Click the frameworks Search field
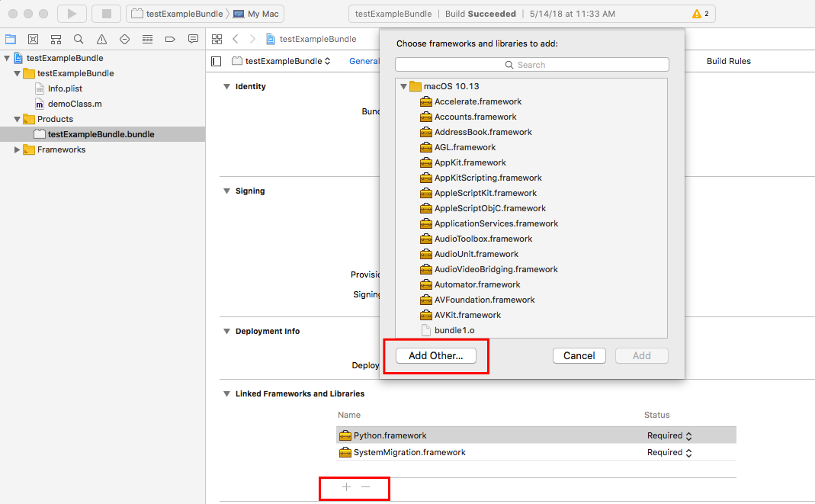815x504 pixels. point(531,65)
